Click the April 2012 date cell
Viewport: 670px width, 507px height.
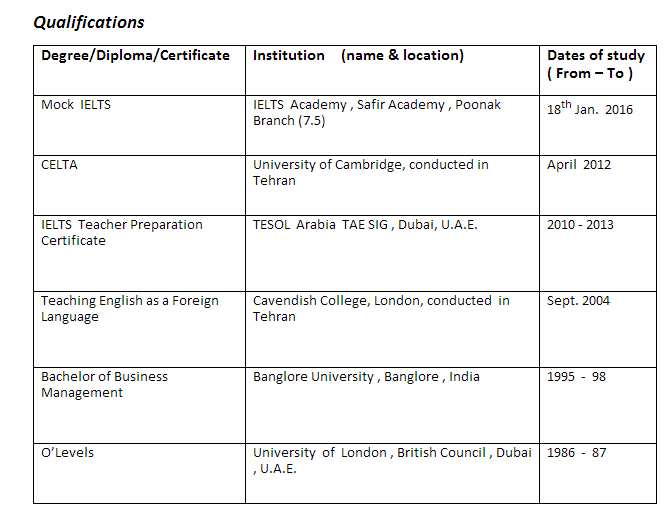(x=579, y=165)
